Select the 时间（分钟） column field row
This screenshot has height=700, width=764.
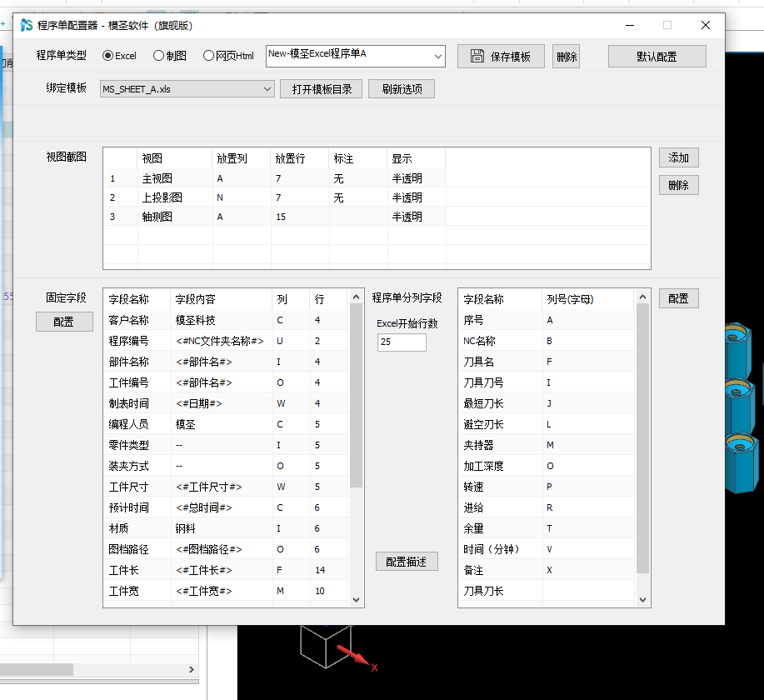pyautogui.click(x=547, y=549)
